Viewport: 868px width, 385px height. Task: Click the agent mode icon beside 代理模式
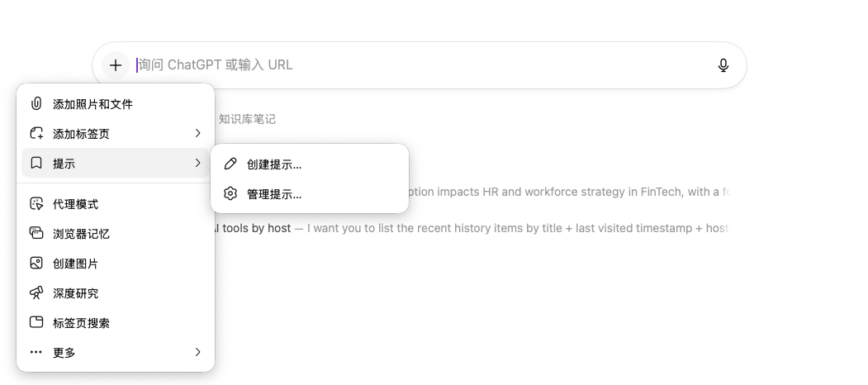pos(36,204)
